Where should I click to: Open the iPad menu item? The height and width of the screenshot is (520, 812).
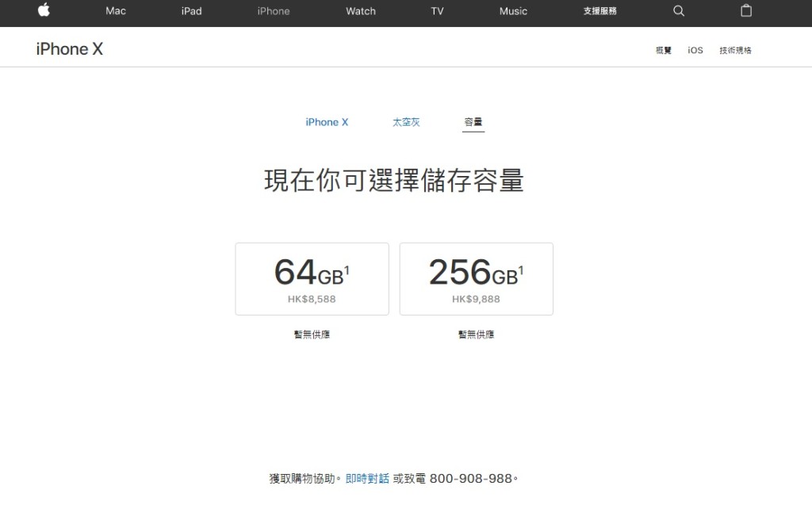[191, 11]
